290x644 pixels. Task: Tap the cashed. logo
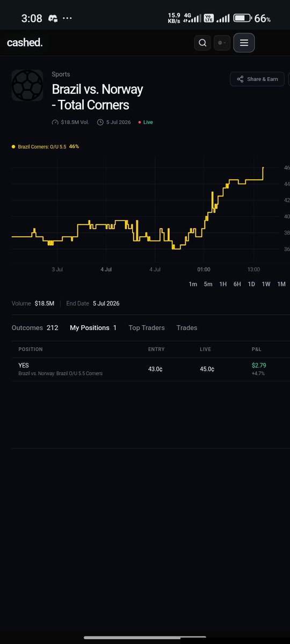25,43
